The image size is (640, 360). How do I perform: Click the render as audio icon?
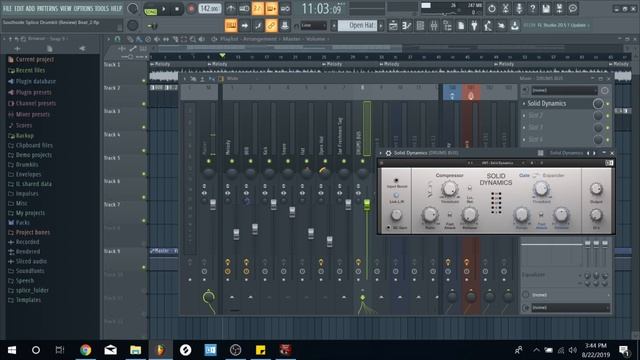560,9
